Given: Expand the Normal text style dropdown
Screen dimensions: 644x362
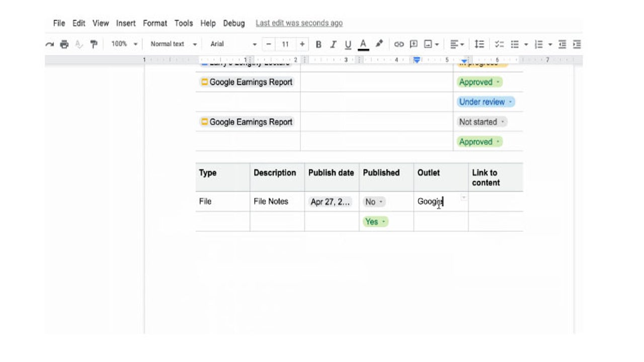Looking at the screenshot, I should pyautogui.click(x=173, y=44).
